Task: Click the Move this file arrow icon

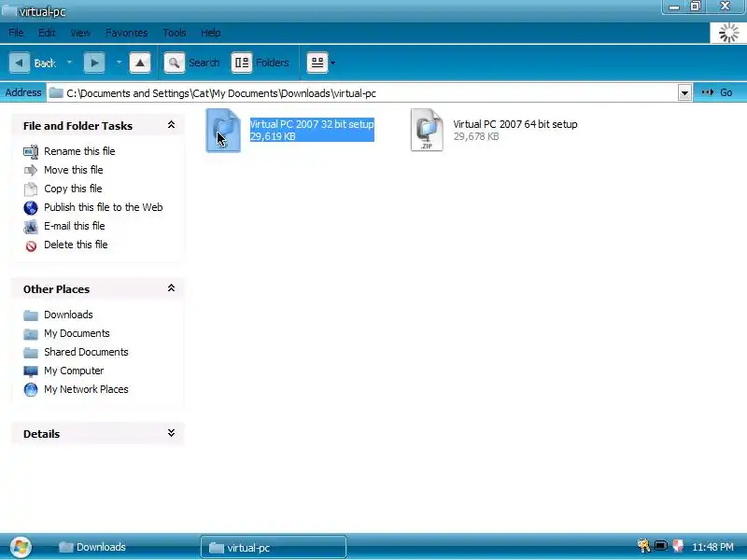Action: 31,170
